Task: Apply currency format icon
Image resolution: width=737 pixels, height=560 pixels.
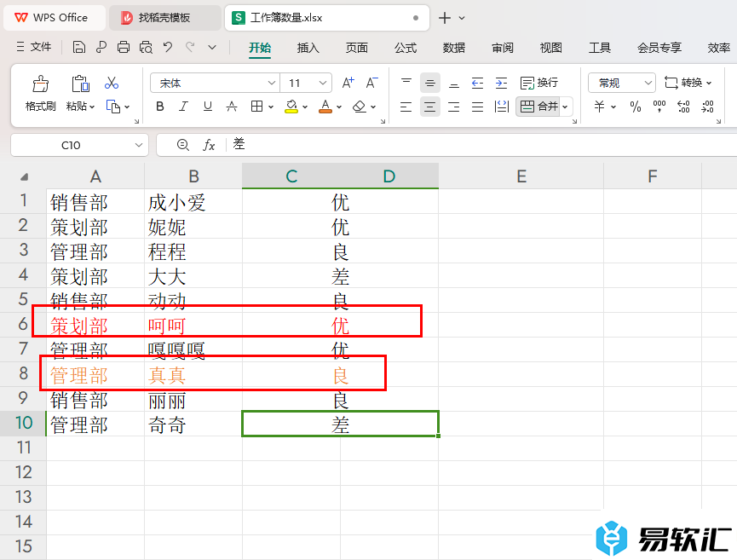Action: pyautogui.click(x=599, y=107)
